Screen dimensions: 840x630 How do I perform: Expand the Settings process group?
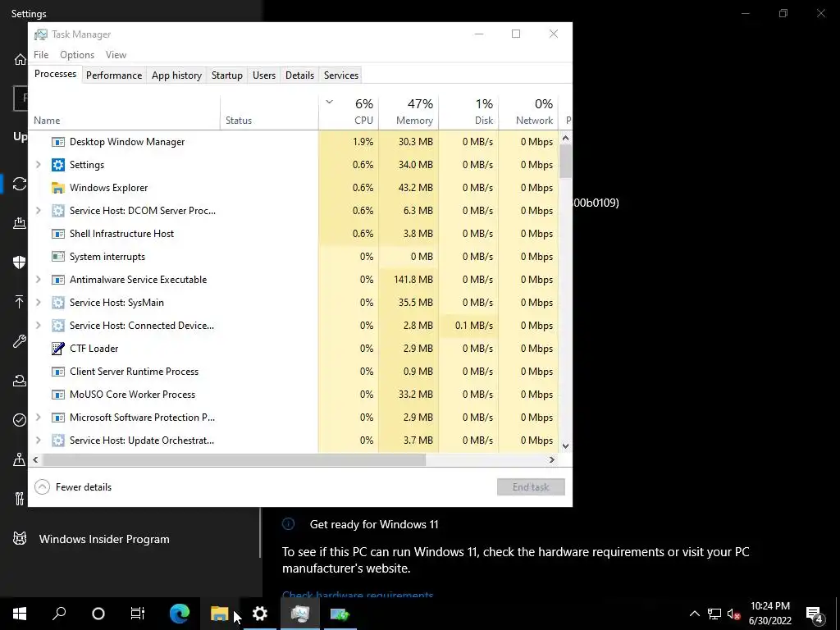tap(38, 165)
